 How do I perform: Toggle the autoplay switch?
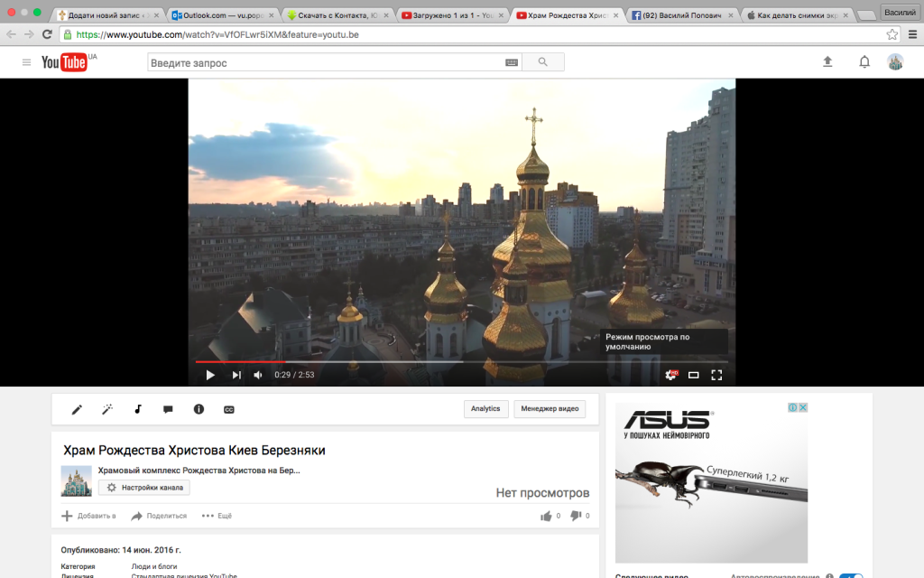pos(850,575)
